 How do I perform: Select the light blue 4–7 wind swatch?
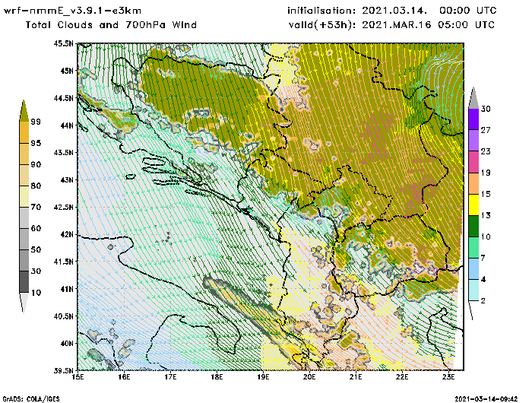click(x=473, y=269)
